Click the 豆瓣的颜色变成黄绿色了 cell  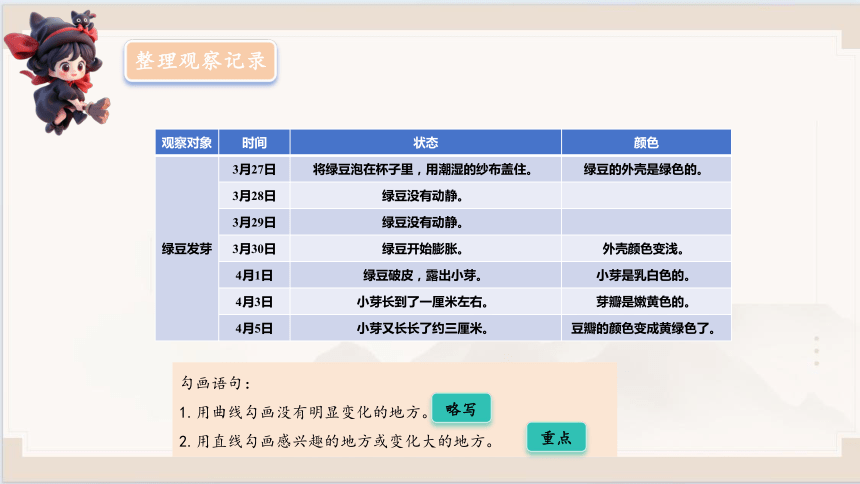click(646, 328)
